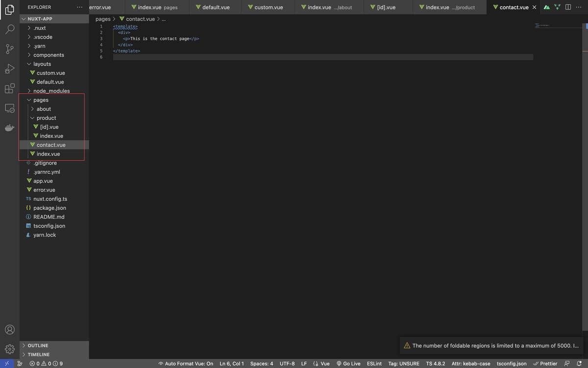Click the UTF-8 encoding indicator

(x=287, y=364)
